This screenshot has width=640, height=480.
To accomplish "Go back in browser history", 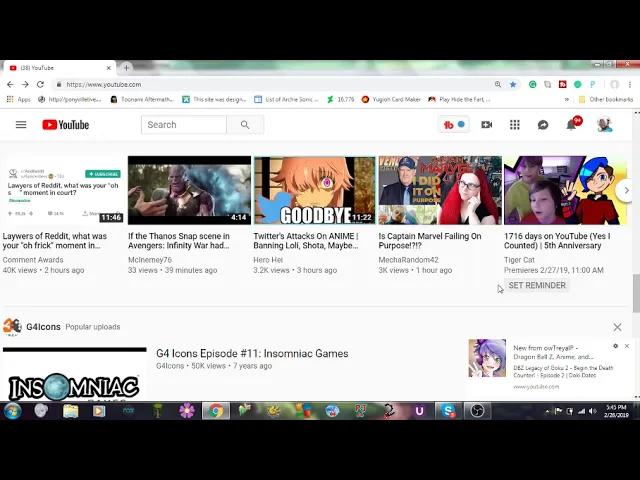I will 10,84.
